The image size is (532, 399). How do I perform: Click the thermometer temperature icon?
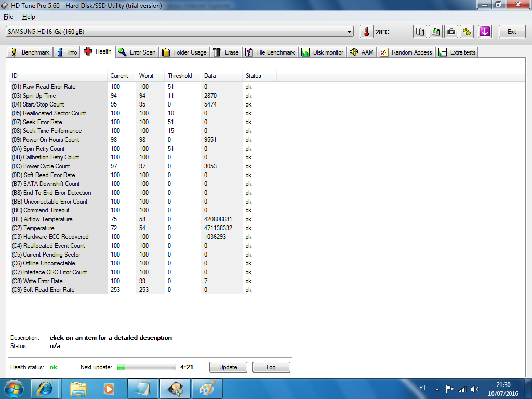(x=366, y=32)
